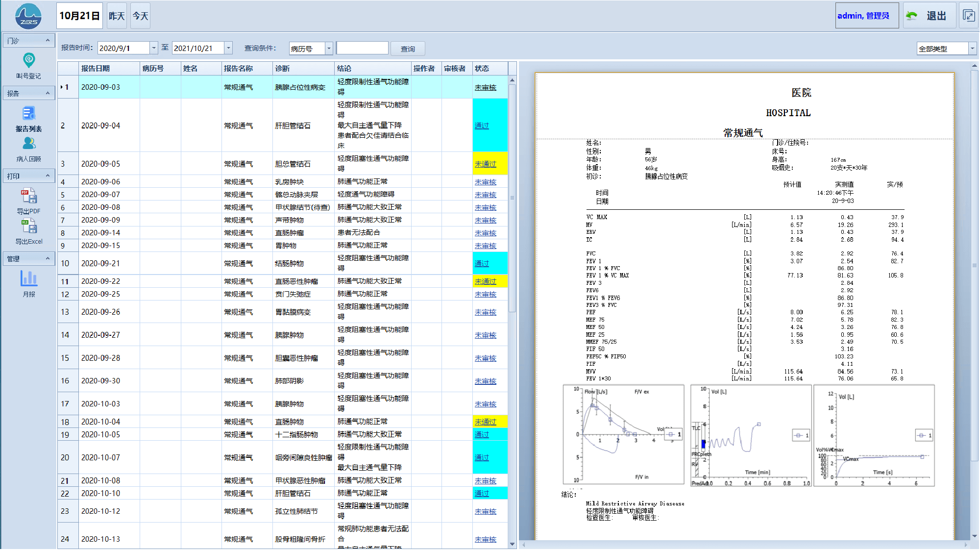980x551 pixels.
Task: Click the ZERS application logo
Action: coord(28,16)
